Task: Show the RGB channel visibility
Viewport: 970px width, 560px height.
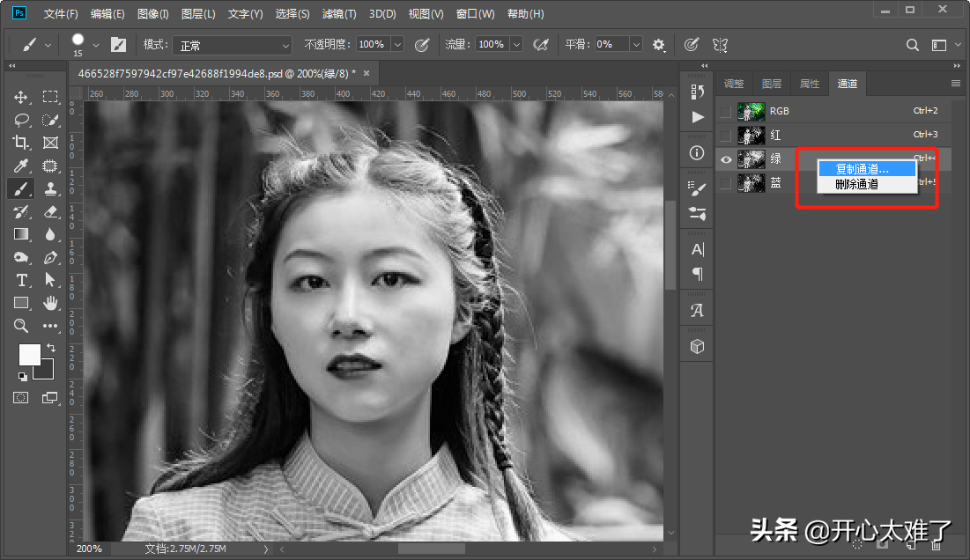Action: pos(725,112)
